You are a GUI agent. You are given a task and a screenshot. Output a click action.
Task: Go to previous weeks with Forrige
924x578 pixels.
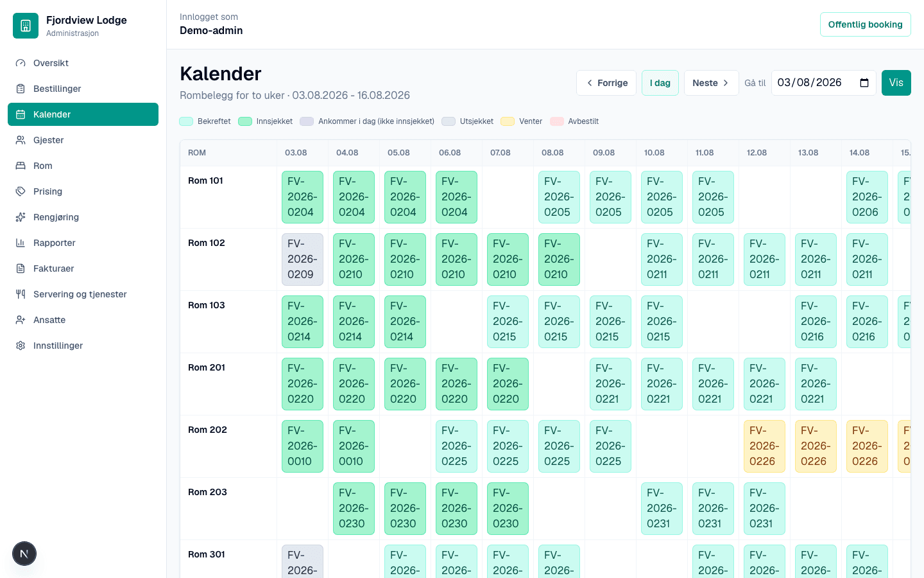[x=606, y=83]
